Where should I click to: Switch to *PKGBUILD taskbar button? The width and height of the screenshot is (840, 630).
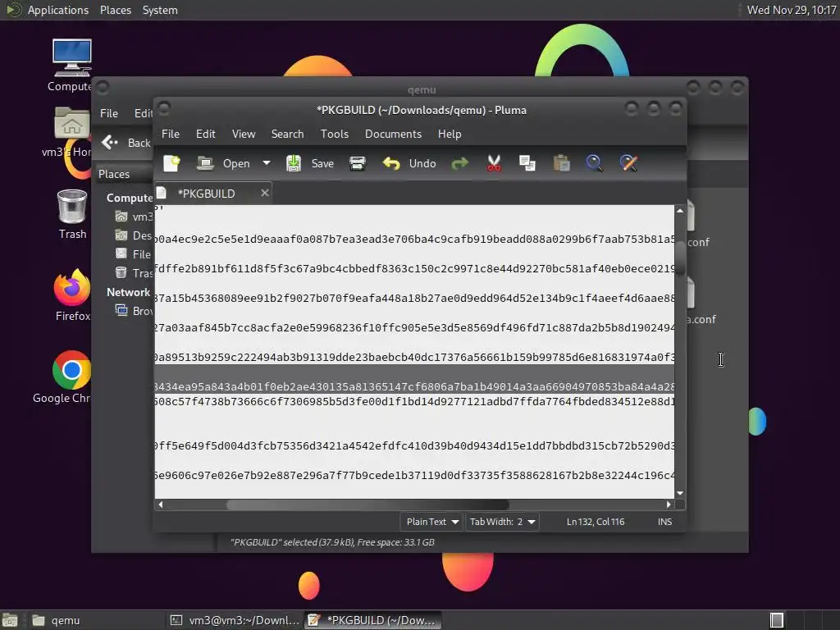[373, 620]
